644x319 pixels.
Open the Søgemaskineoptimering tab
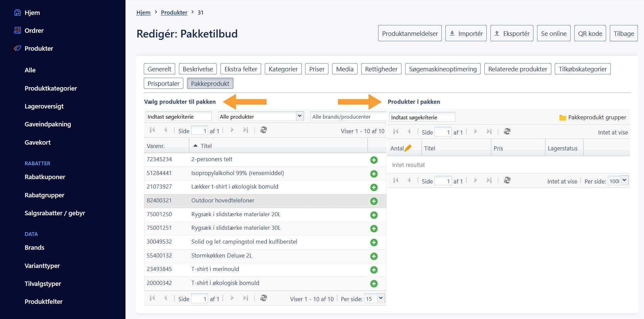442,69
